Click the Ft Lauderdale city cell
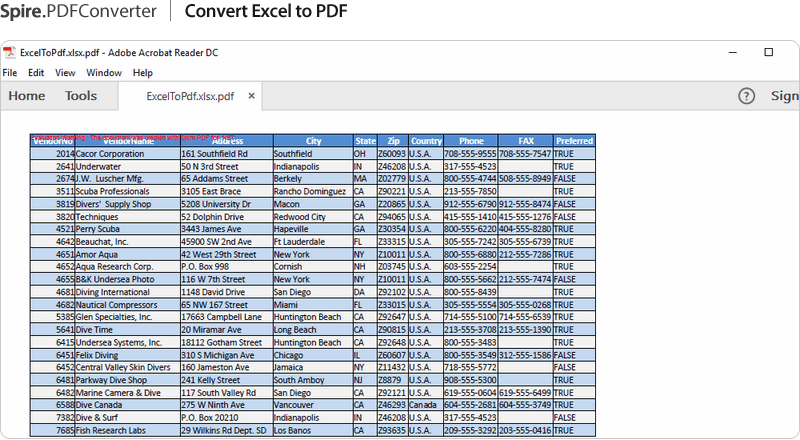Screen dimensions: 800x440 313,241
